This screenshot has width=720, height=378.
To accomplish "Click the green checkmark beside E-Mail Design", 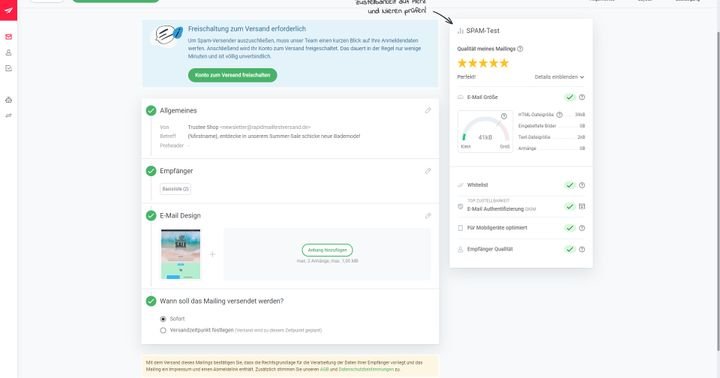I will (x=151, y=215).
